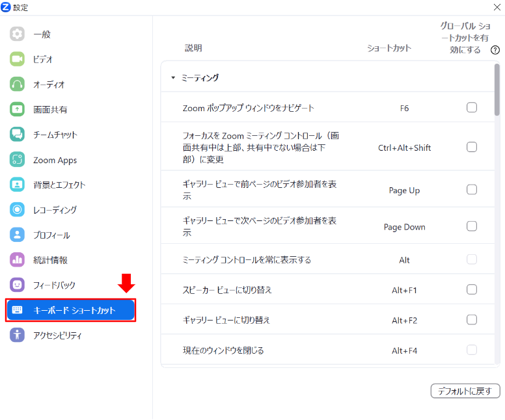Open the 一般 settings gear icon
The height and width of the screenshot is (420, 505).
(17, 34)
